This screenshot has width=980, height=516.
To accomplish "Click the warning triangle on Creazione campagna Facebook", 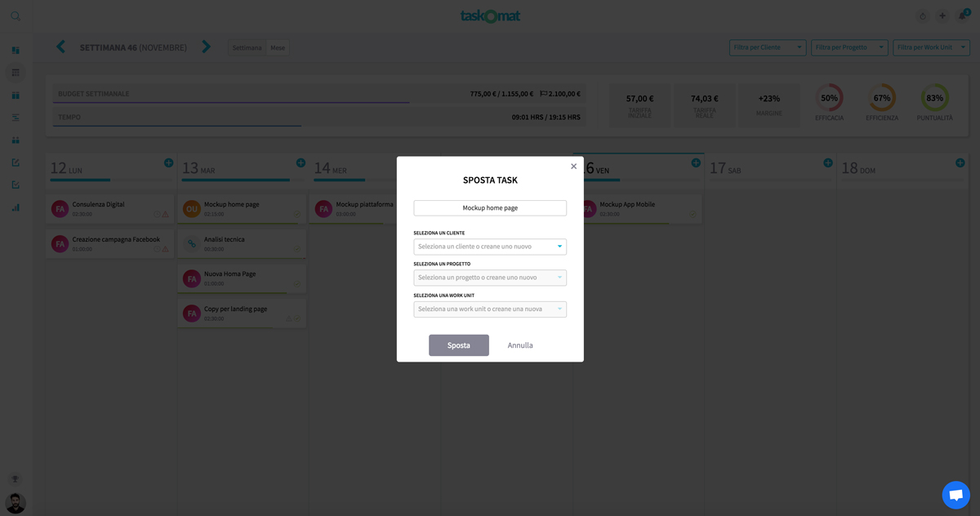I will click(x=165, y=249).
